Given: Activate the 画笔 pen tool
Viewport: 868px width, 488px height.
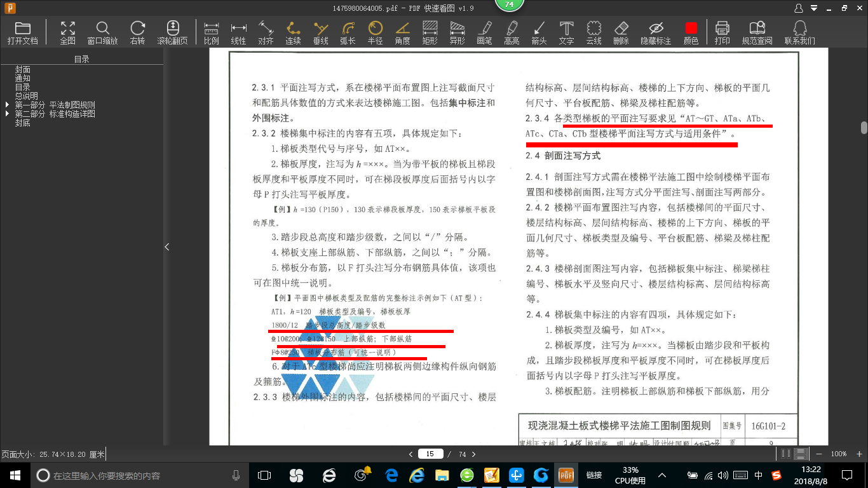Looking at the screenshot, I should [484, 32].
